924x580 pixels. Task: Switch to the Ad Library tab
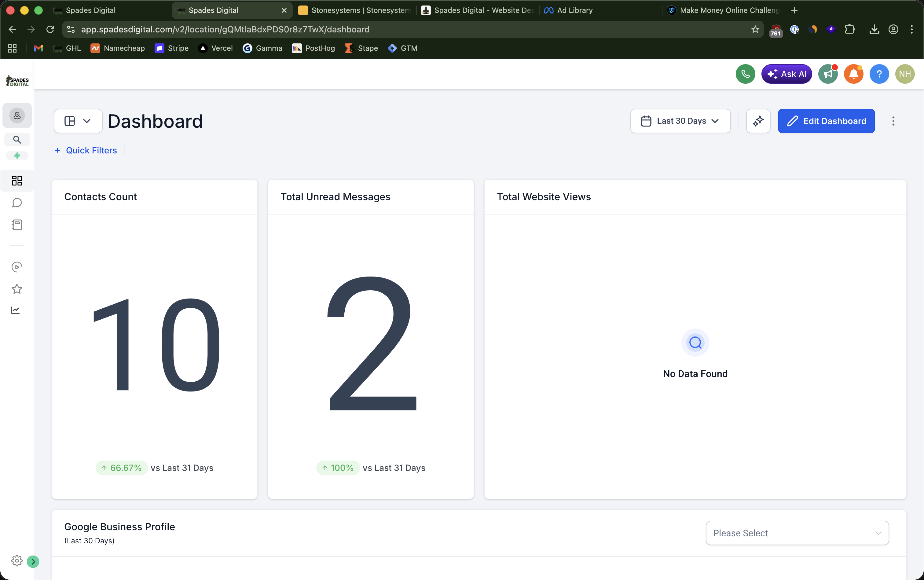(600, 10)
